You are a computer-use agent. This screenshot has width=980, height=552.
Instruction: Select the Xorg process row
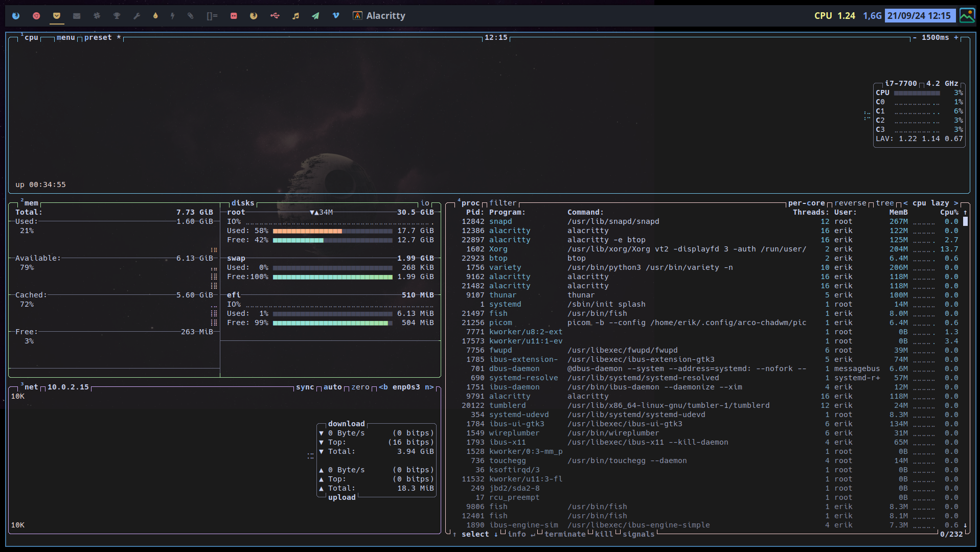coord(711,249)
